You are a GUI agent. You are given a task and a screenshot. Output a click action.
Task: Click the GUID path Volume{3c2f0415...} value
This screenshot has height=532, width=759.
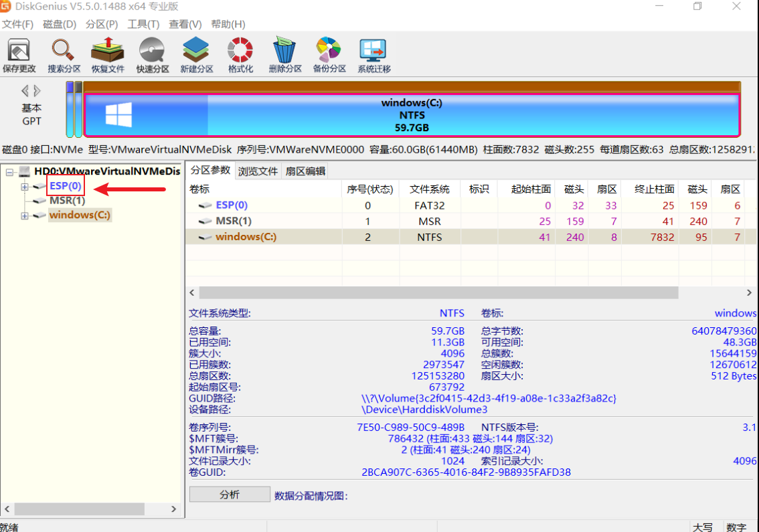tap(489, 398)
